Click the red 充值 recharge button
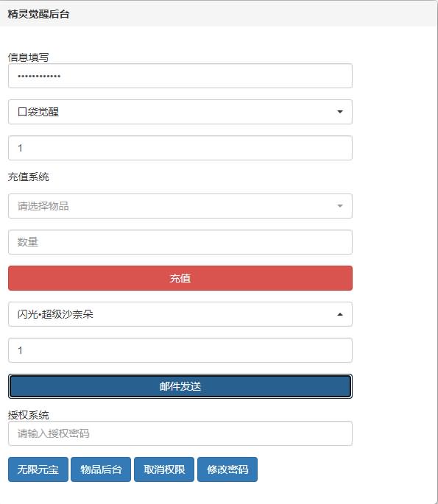The width and height of the screenshot is (438, 504). pos(180,278)
